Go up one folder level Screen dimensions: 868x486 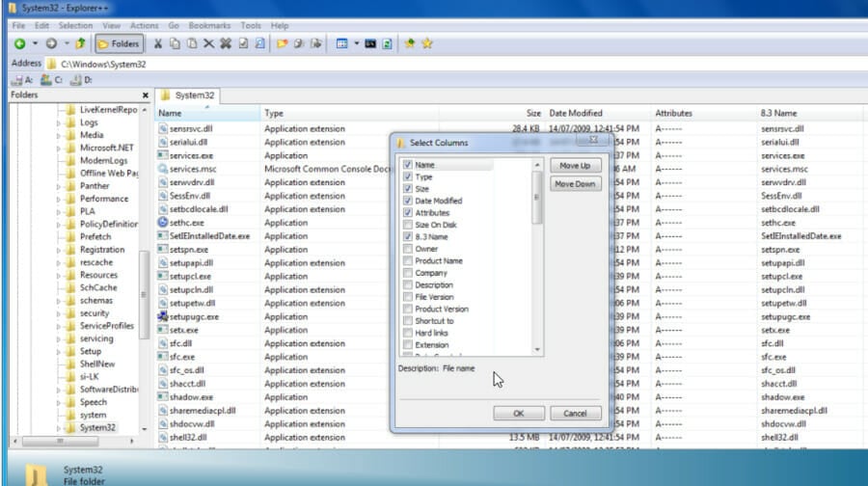pos(81,43)
